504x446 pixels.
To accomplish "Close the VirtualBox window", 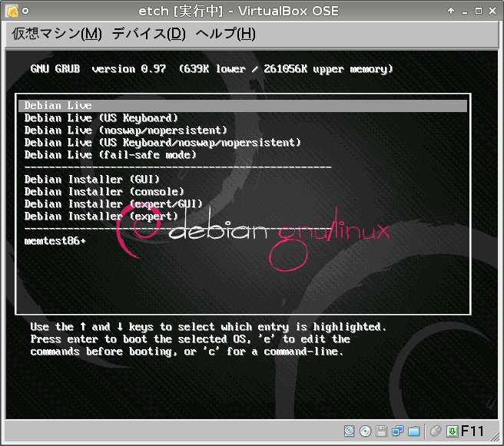I will click(x=492, y=11).
